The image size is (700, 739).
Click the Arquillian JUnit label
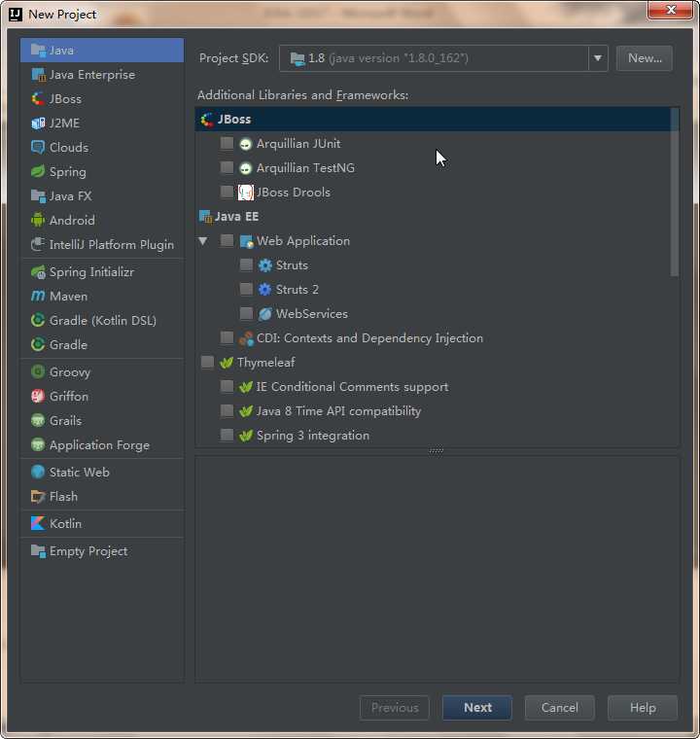[x=298, y=143]
